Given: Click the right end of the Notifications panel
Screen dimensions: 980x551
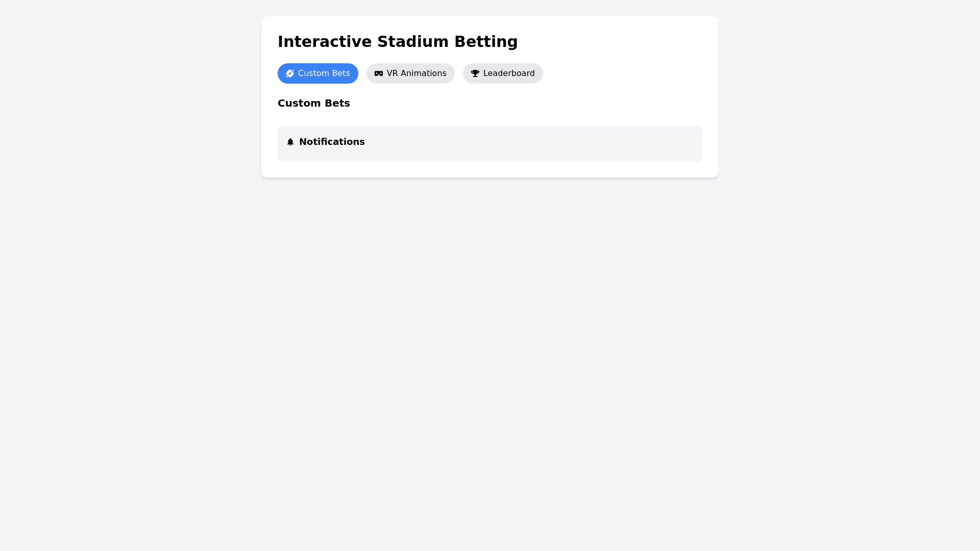Looking at the screenshot, I should tap(684, 144).
